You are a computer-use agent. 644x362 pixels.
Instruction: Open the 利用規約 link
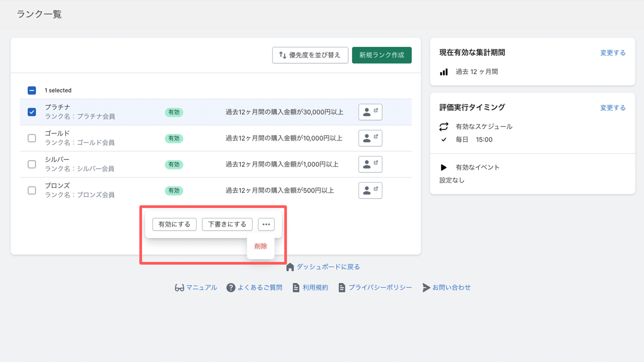(x=315, y=287)
